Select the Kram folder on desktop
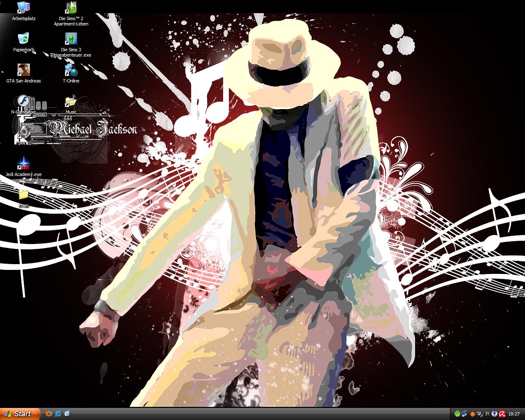Screen dimensions: 525x420 coord(24,195)
